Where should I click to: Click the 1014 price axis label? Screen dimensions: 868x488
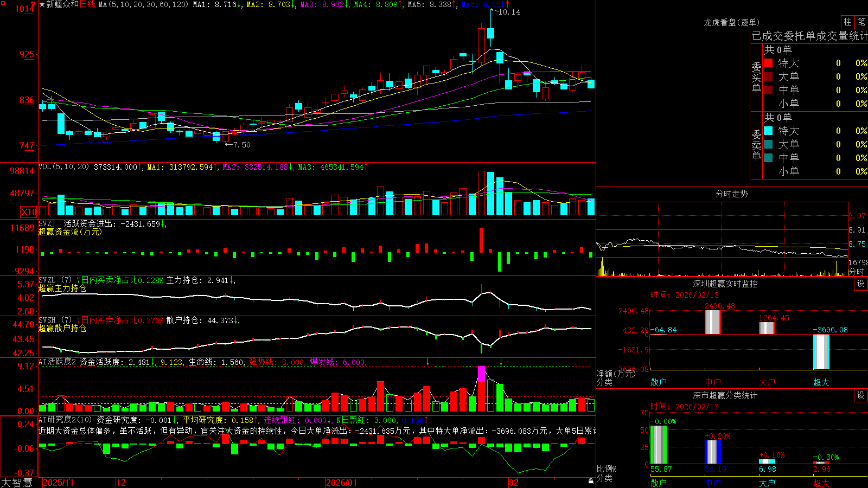[x=25, y=9]
